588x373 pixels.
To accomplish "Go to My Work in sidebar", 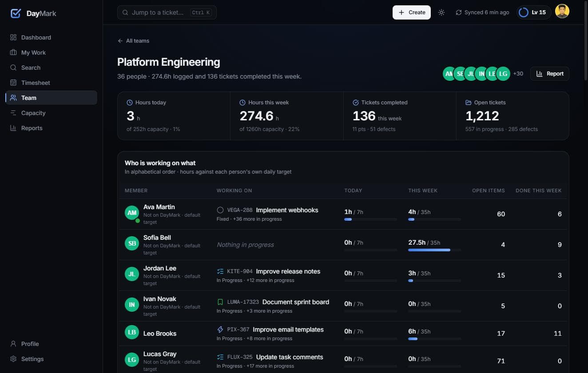I will (x=51, y=52).
